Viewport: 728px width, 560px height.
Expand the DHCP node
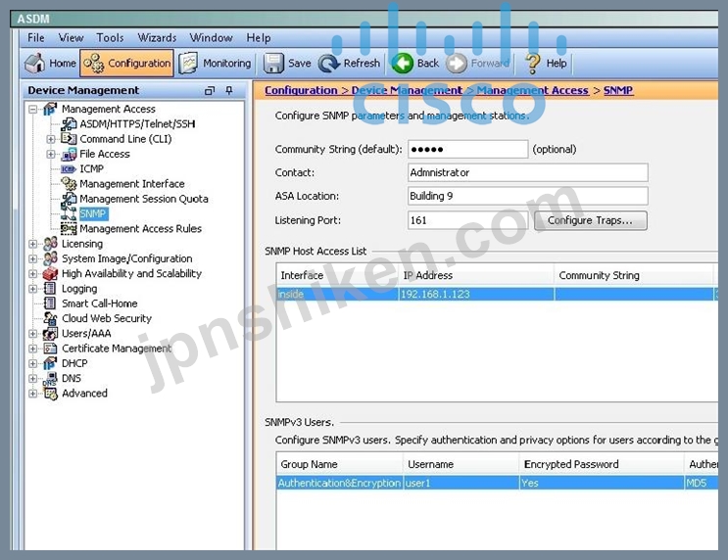click(x=33, y=363)
